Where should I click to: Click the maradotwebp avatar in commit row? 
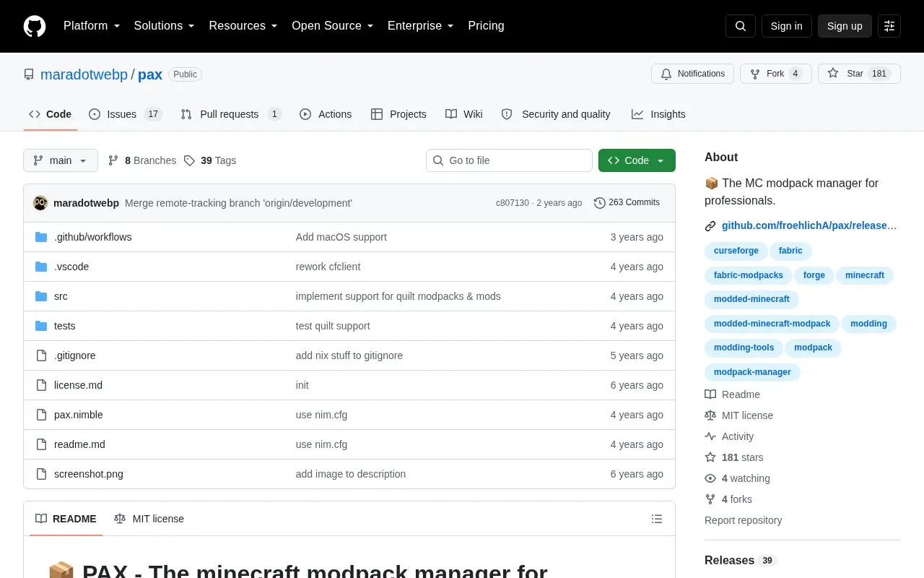[40, 203]
